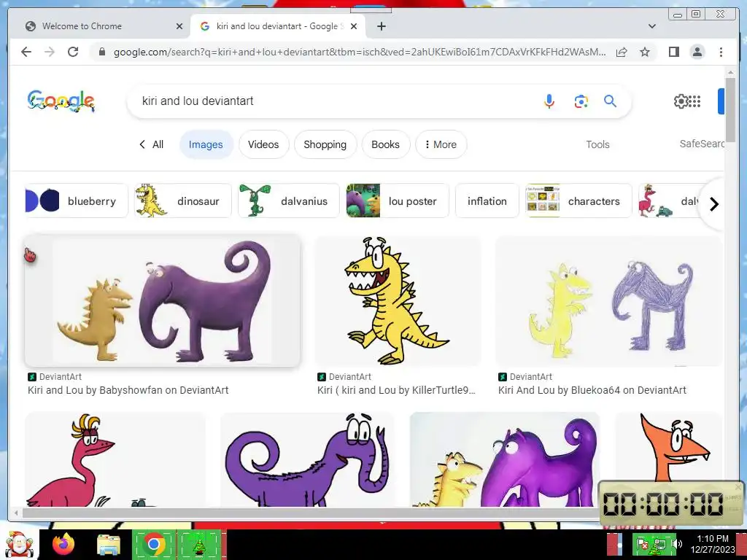Viewport: 747px width, 560px height.
Task: Filter images by lou poster chip
Action: tap(398, 201)
